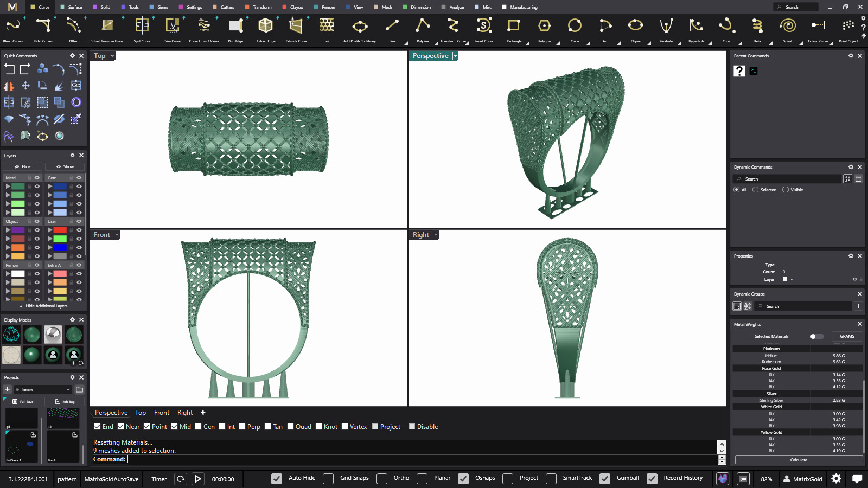Toggle the End osnap checkbox
Screen dimensions: 868x488
coord(97,427)
